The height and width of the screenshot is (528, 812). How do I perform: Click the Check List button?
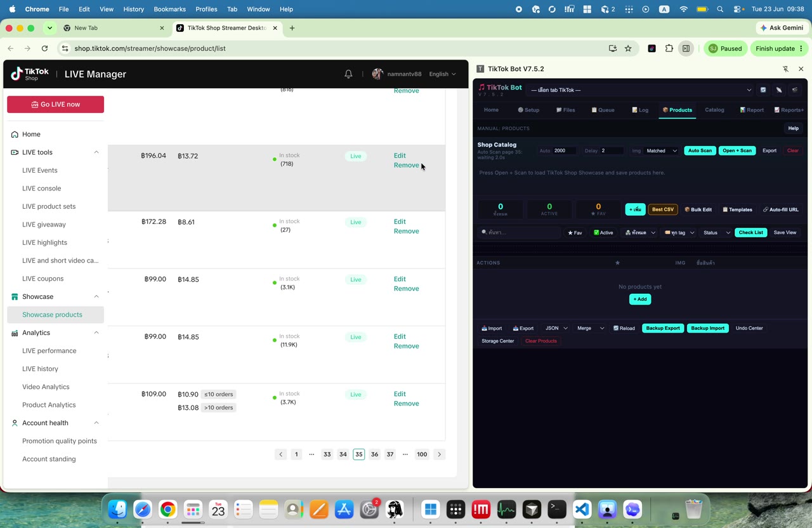750,232
